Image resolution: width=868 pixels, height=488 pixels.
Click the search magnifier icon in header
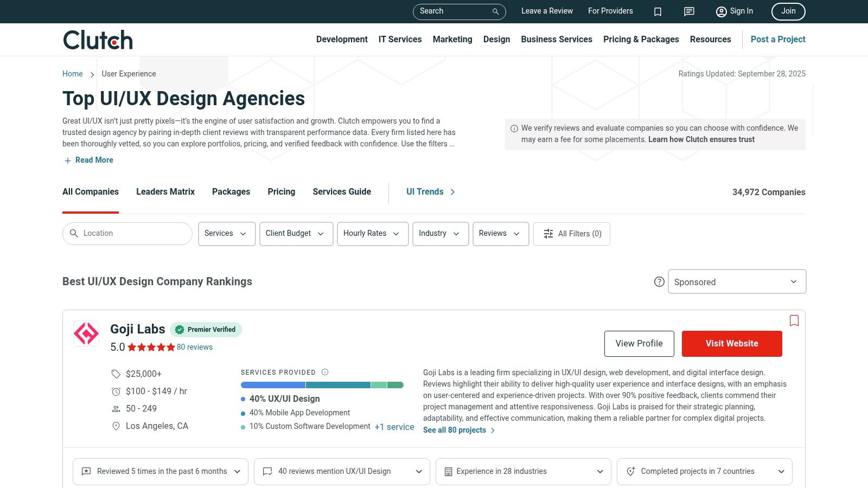tap(495, 11)
